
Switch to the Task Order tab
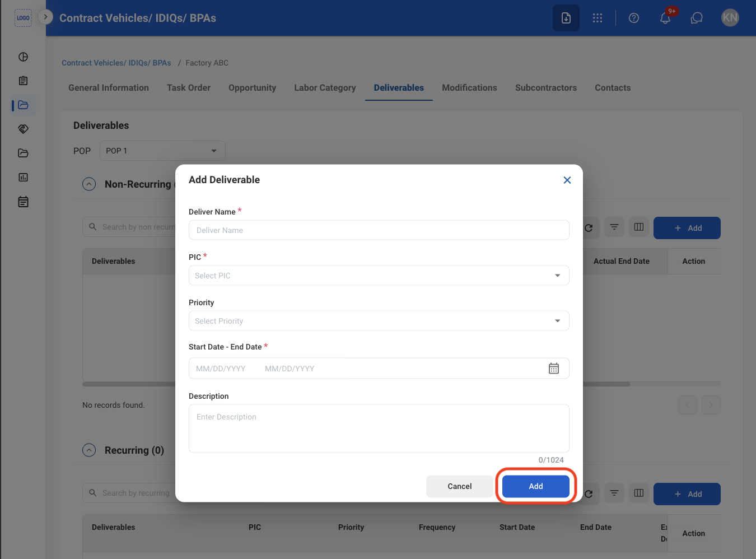tap(189, 88)
